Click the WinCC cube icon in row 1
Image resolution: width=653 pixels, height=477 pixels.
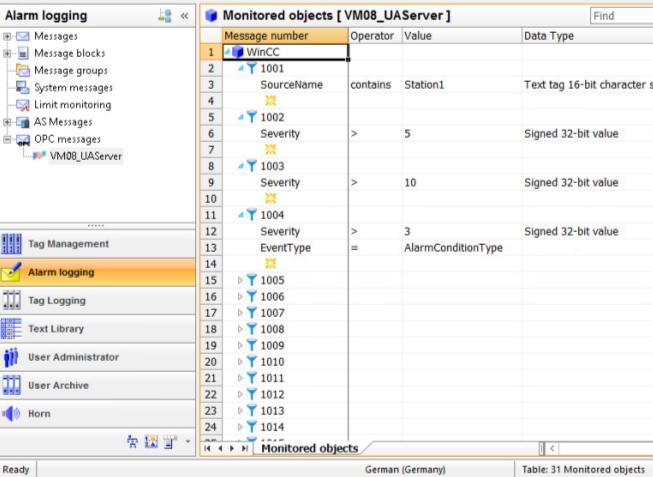pyautogui.click(x=238, y=52)
